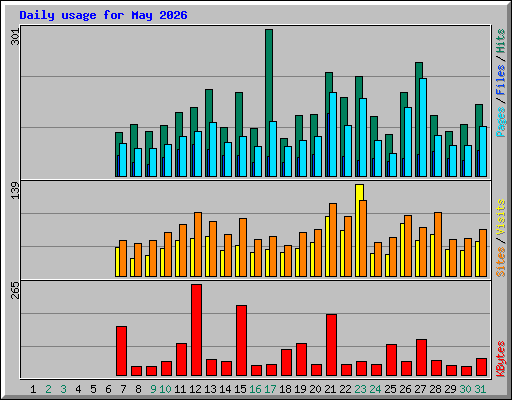Click day label 16 on the x-axis
Image resolution: width=512 pixels, height=400 pixels.
coord(255,389)
